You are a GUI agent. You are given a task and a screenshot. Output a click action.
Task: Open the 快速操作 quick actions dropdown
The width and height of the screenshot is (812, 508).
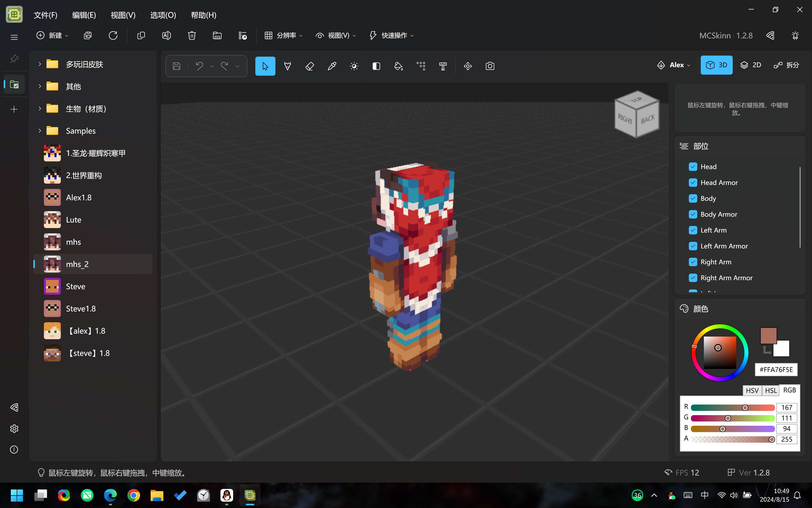point(391,36)
